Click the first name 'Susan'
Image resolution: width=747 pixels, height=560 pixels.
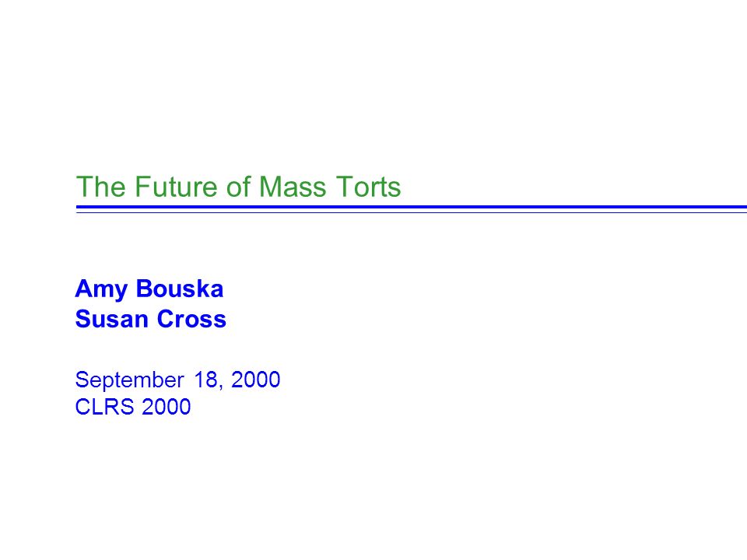(112, 319)
